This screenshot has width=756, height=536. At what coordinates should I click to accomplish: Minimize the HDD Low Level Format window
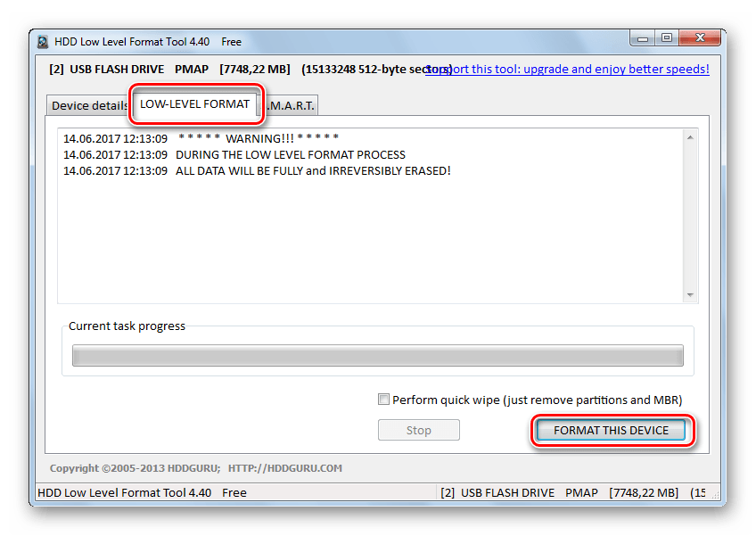tap(644, 38)
